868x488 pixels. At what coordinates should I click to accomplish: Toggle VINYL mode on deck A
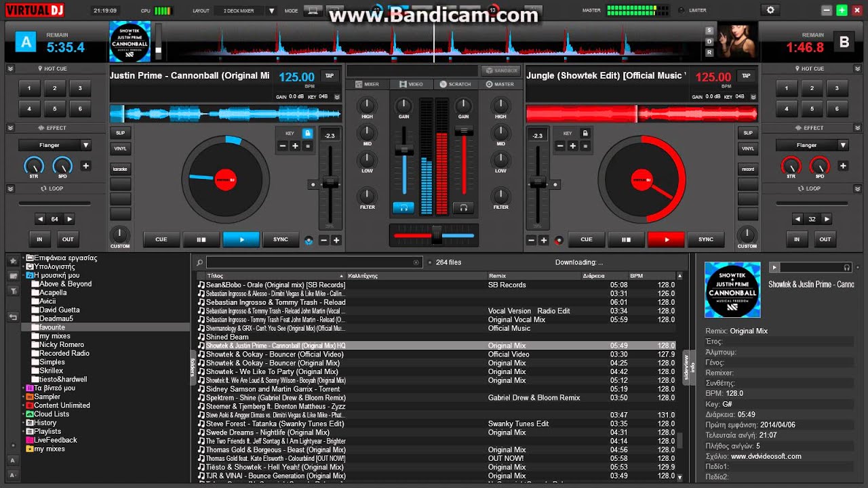(120, 148)
